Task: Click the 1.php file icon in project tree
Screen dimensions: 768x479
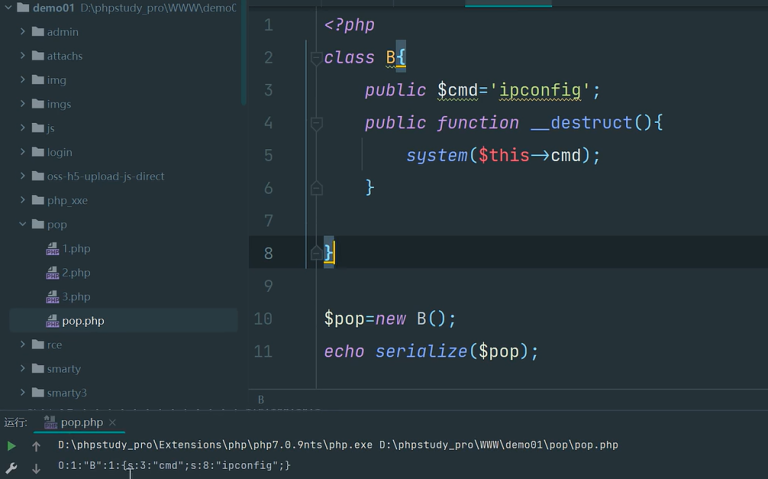Action: pos(52,249)
